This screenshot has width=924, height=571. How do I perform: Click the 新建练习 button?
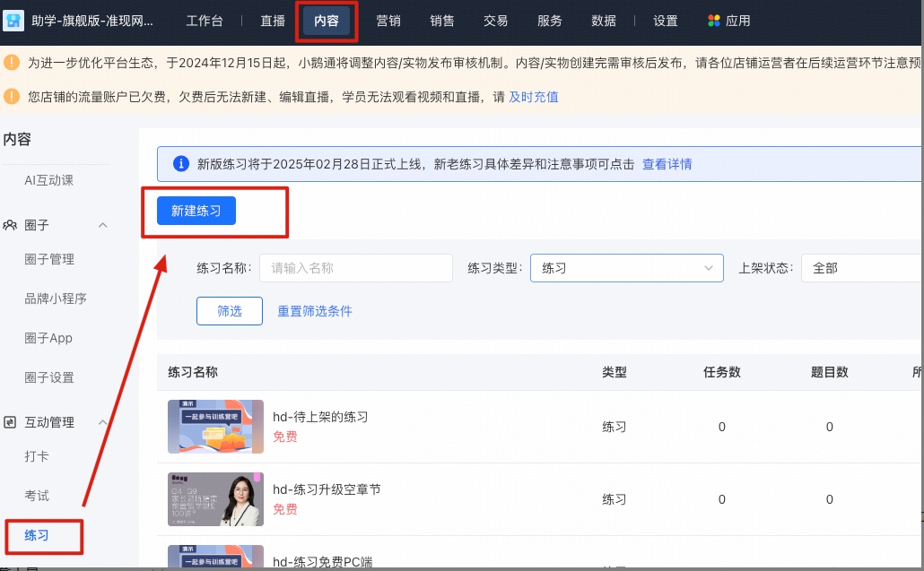coord(196,211)
